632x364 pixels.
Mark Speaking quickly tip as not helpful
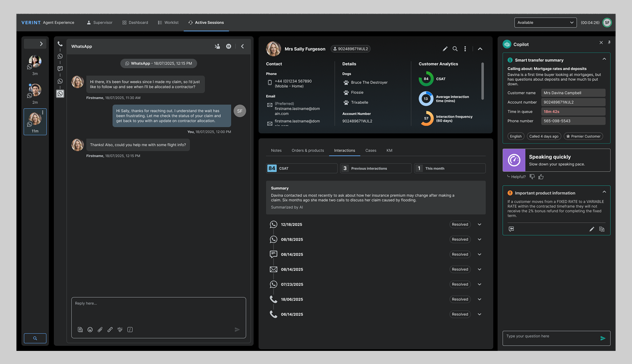532,177
